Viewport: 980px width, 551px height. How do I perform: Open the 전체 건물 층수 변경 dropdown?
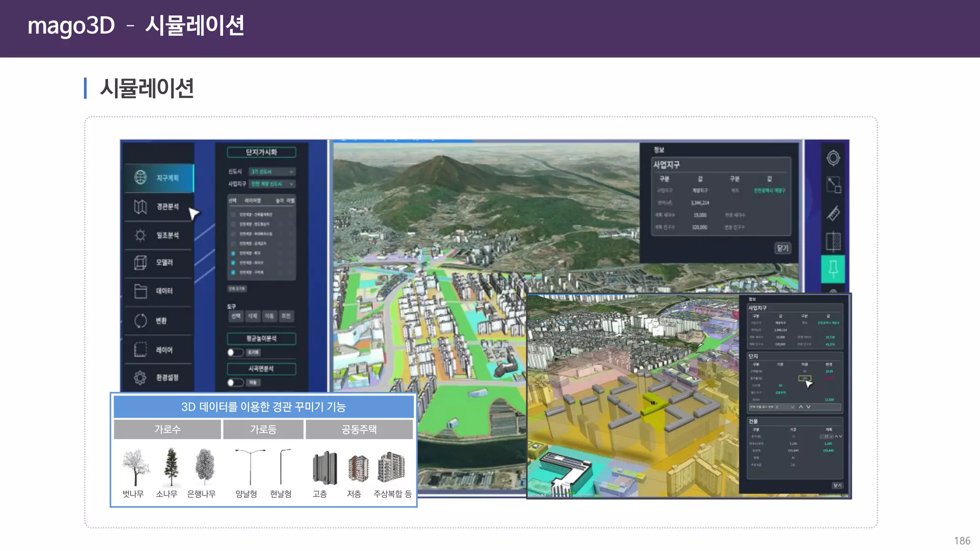[x=785, y=407]
